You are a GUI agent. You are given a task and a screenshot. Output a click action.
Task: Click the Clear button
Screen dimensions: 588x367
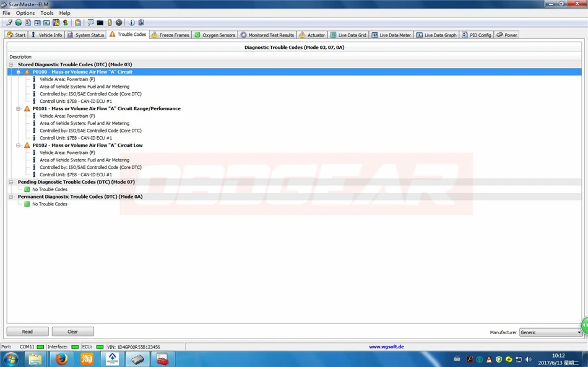(73, 332)
